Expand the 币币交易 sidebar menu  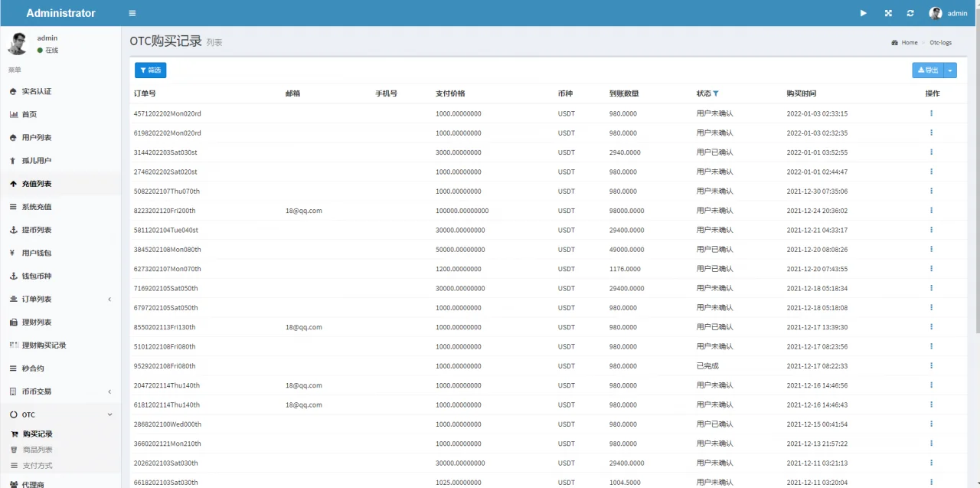[x=109, y=391]
